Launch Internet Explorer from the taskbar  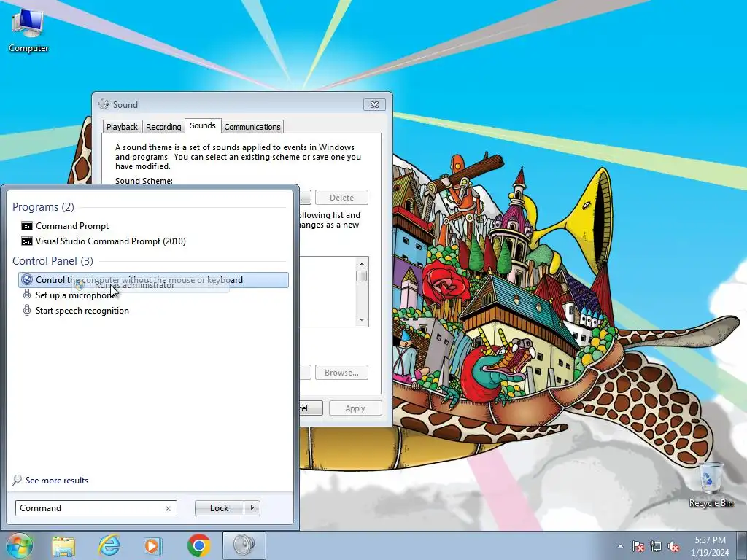pyautogui.click(x=109, y=545)
